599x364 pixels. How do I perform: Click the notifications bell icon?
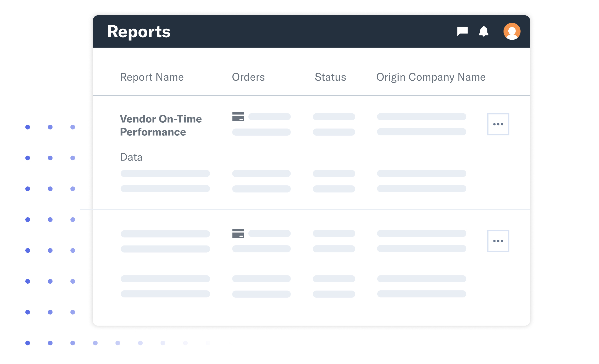pyautogui.click(x=484, y=31)
